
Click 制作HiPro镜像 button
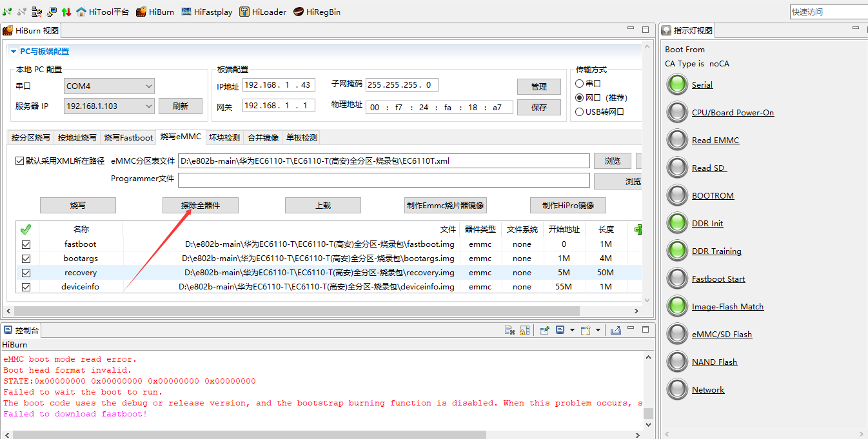click(x=568, y=205)
